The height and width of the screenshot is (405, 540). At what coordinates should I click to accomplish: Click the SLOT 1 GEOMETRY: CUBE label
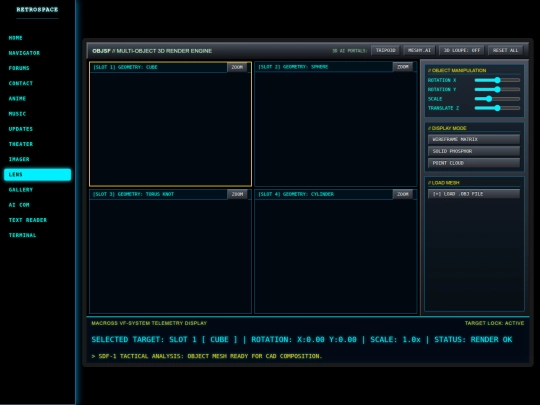click(x=125, y=67)
